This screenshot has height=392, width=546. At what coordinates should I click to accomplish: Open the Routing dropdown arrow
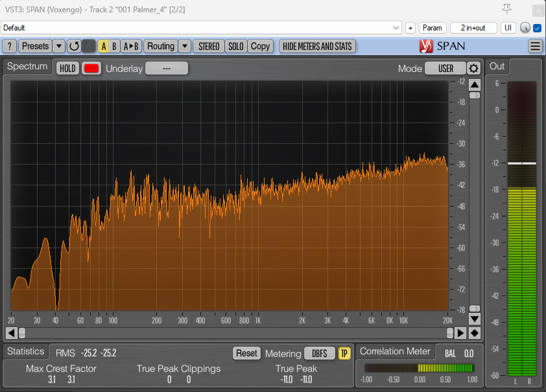[185, 46]
